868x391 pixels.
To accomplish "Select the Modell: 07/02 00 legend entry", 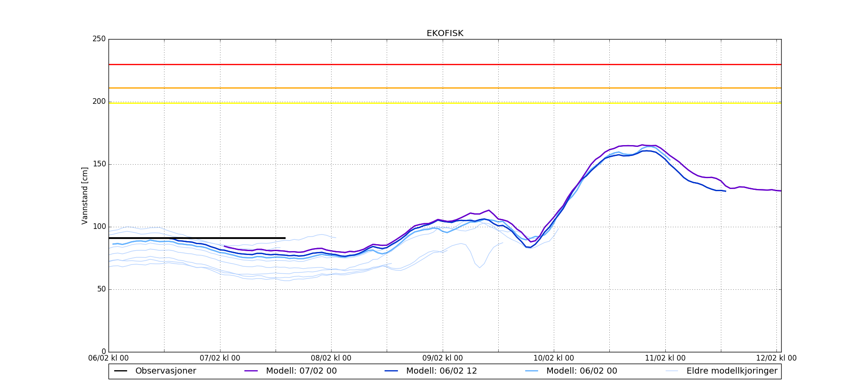I will point(301,371).
